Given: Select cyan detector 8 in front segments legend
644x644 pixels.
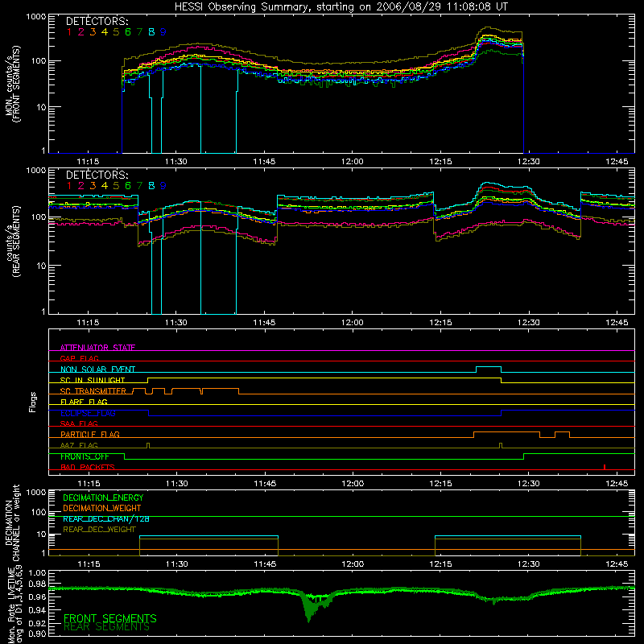Looking at the screenshot, I should click(151, 32).
